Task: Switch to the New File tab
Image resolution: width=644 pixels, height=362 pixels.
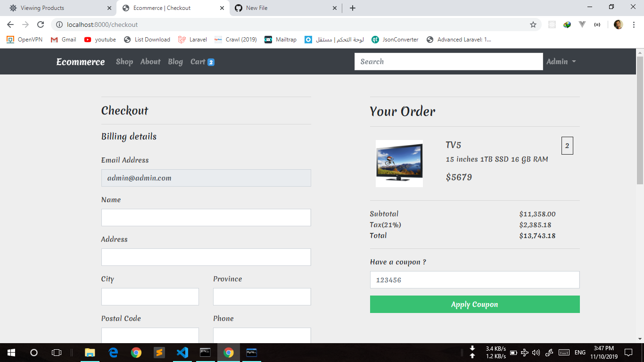Action: tap(286, 8)
